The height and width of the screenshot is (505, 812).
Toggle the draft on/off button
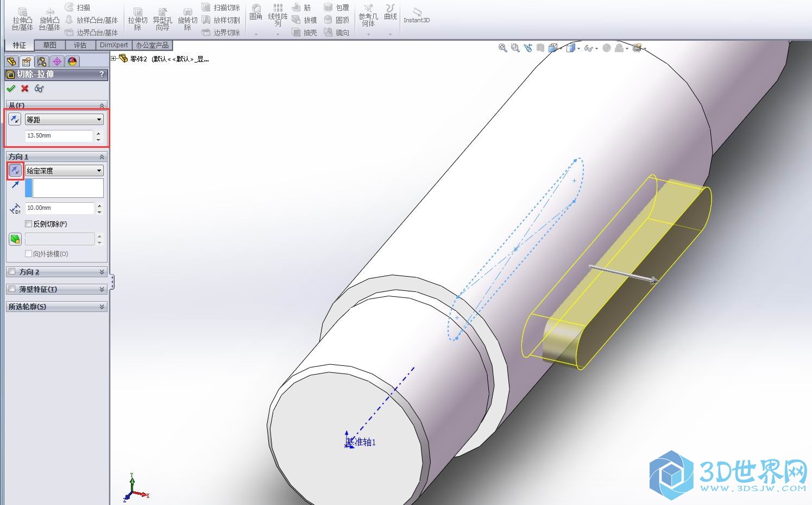(15, 239)
